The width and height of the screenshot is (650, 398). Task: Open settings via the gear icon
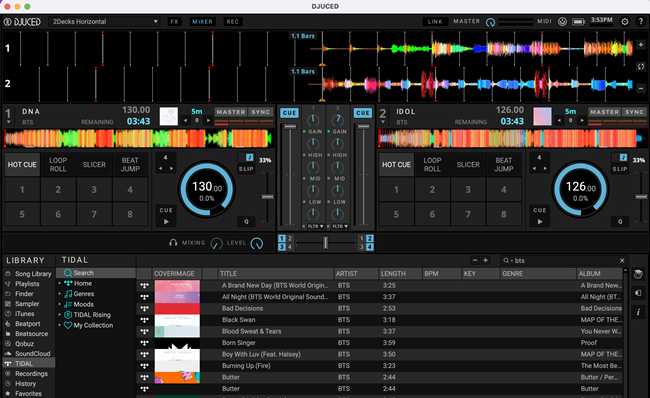(625, 22)
